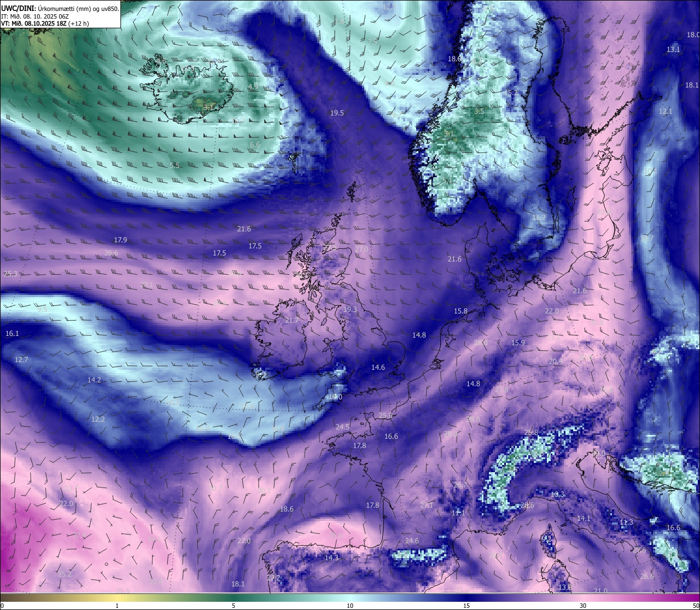Click the 24.5 value on the map
The image size is (700, 610).
click(342, 427)
